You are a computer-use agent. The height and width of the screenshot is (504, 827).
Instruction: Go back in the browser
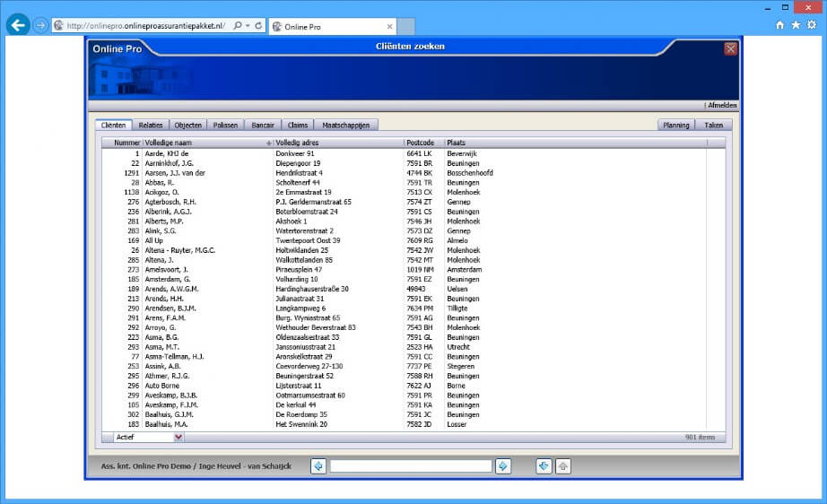tap(18, 25)
